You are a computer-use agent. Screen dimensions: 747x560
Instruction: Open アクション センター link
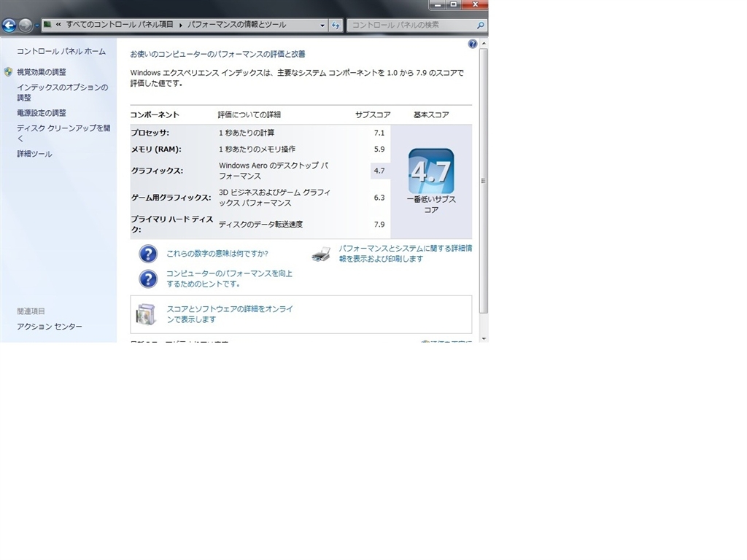tap(50, 327)
